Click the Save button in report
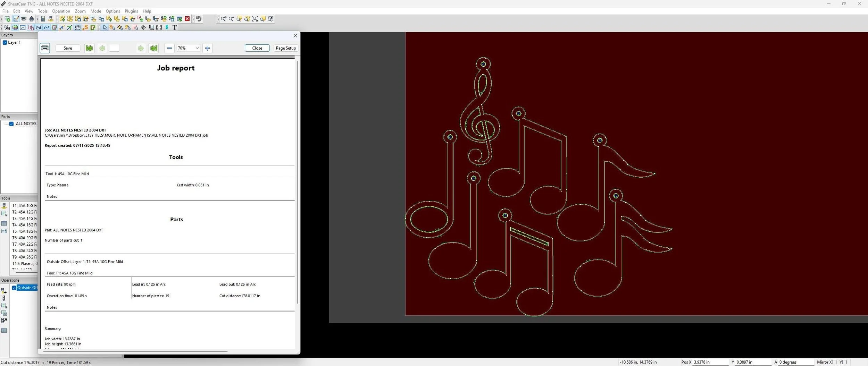 pos(68,48)
